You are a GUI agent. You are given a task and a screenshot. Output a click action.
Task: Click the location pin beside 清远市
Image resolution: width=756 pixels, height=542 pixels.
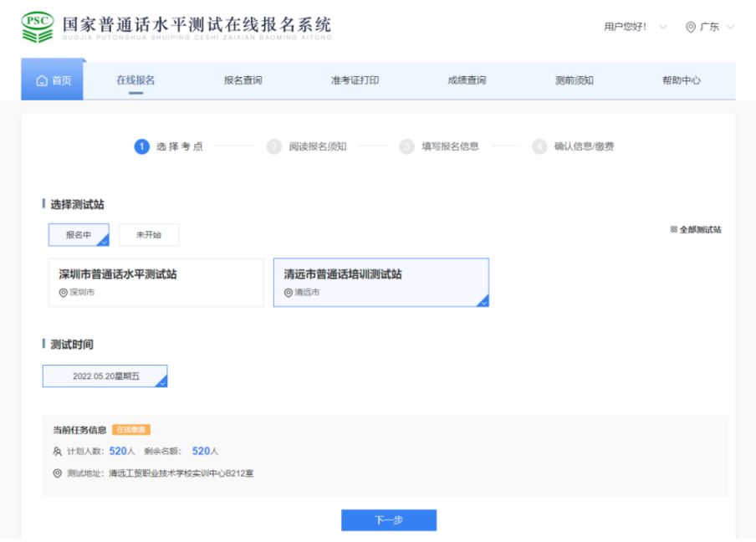[x=289, y=293]
